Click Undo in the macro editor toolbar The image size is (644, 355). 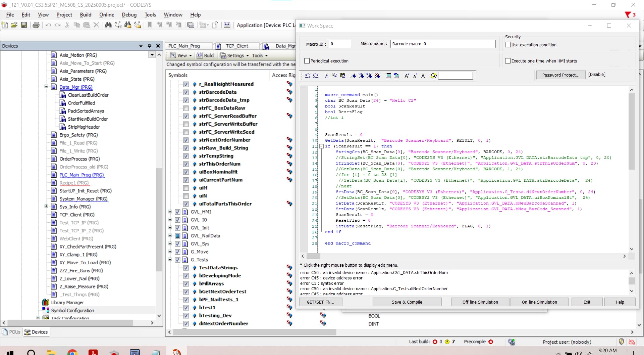[308, 76]
